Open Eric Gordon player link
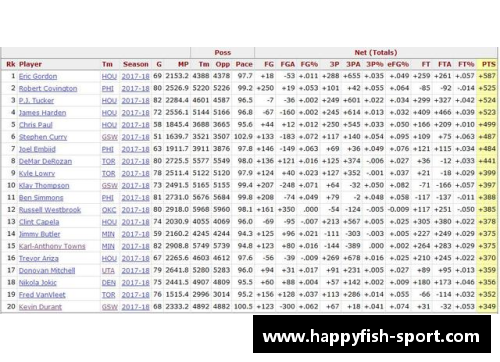500x362 pixels. (x=38, y=76)
